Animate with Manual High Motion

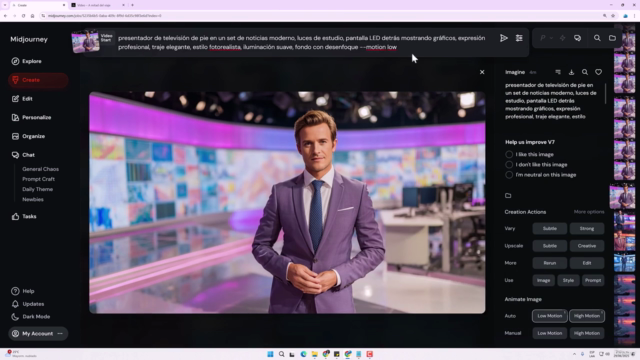(587, 333)
